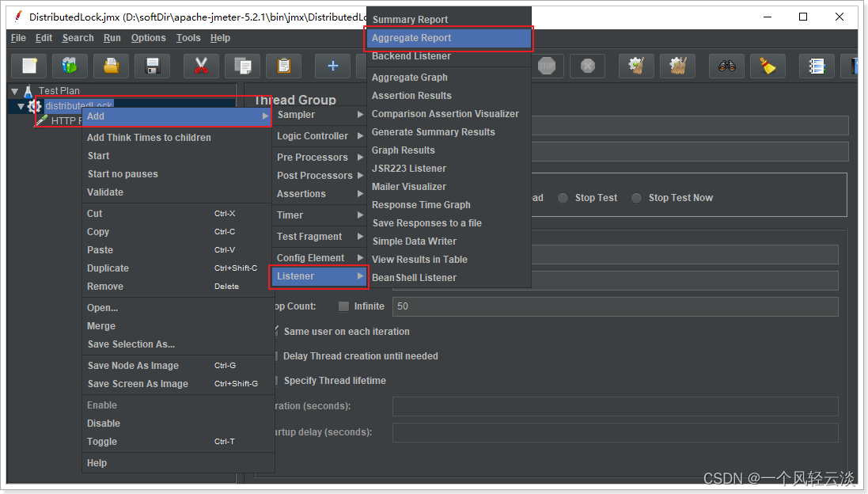Click the Reset Search broom icon
868x494 pixels.
click(x=768, y=66)
